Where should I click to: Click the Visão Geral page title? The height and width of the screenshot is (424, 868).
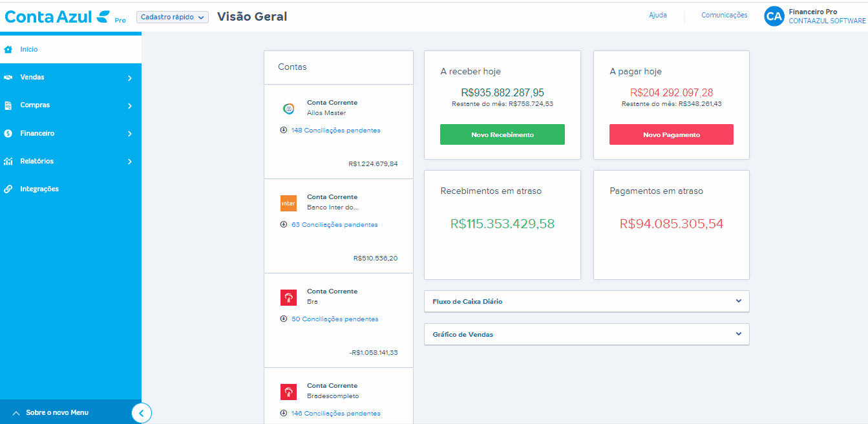252,17
